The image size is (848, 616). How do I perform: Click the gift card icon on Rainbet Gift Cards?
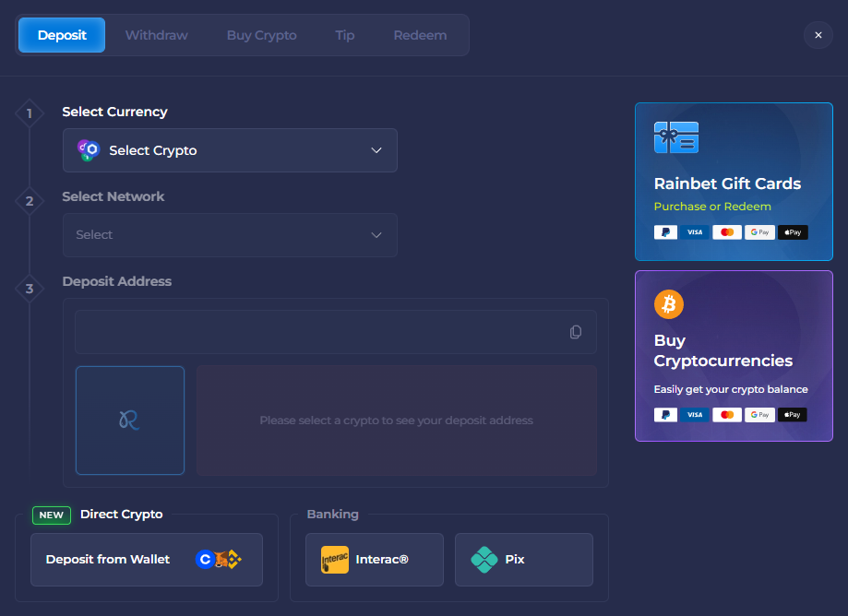676,136
